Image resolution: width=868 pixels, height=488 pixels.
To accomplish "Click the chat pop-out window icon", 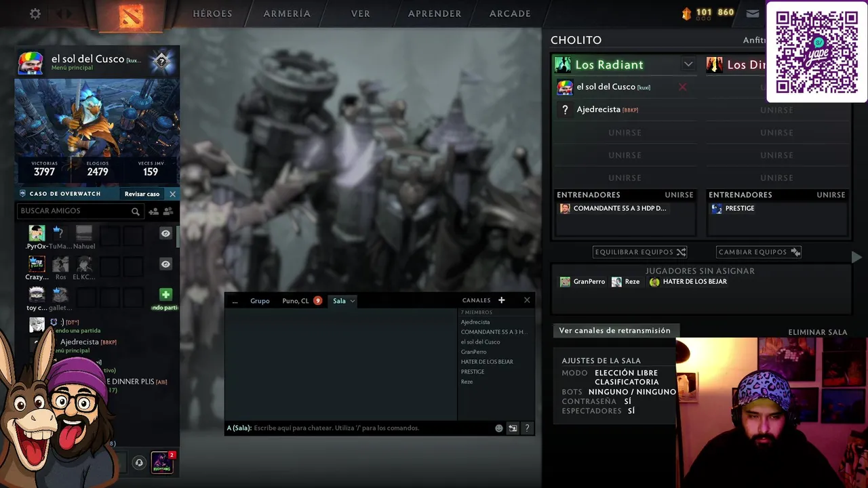I will point(513,428).
